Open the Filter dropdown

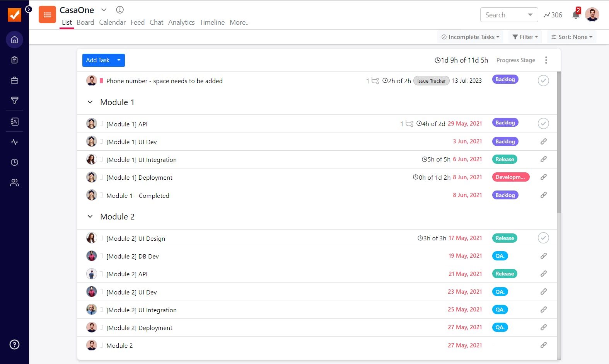[x=525, y=37]
